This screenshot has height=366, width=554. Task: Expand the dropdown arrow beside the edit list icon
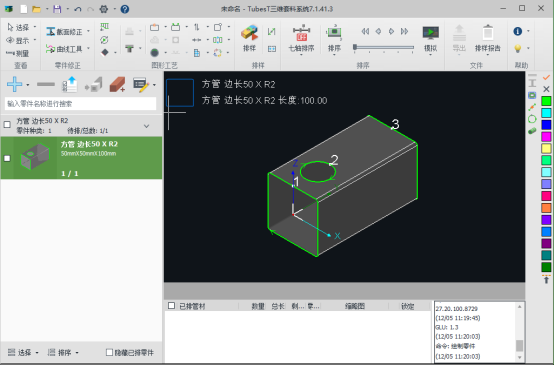(x=154, y=85)
